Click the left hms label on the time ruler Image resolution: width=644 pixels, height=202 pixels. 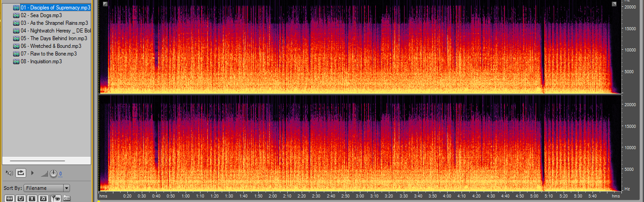pos(103,195)
